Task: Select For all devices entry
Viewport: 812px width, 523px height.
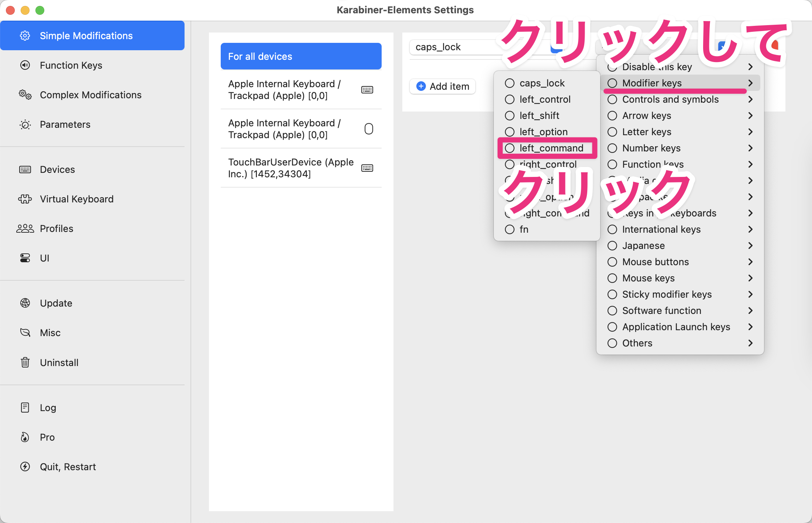Action: pos(301,57)
